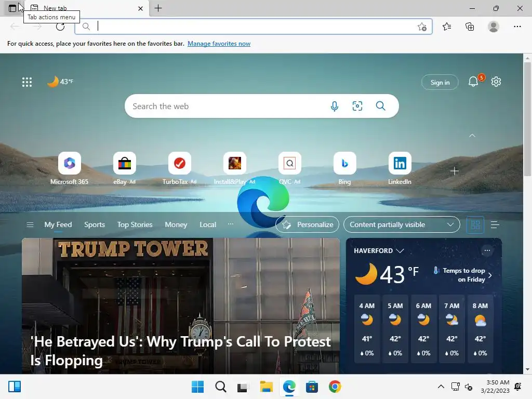The image size is (532, 399).
Task: Select the 8 AM hourly forecast
Action: click(480, 329)
